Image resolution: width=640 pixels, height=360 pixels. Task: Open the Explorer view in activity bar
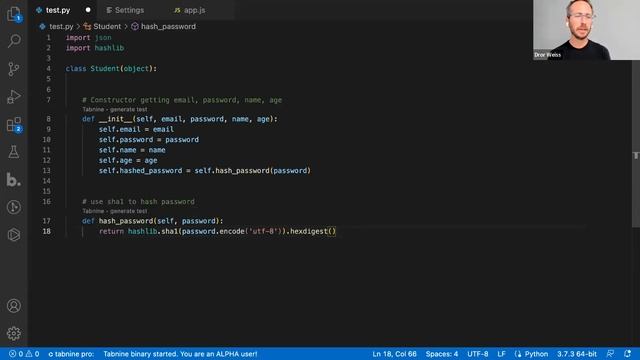coord(14,14)
